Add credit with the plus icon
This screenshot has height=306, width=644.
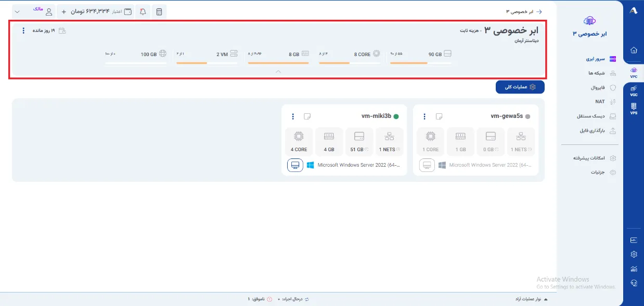[x=63, y=11]
